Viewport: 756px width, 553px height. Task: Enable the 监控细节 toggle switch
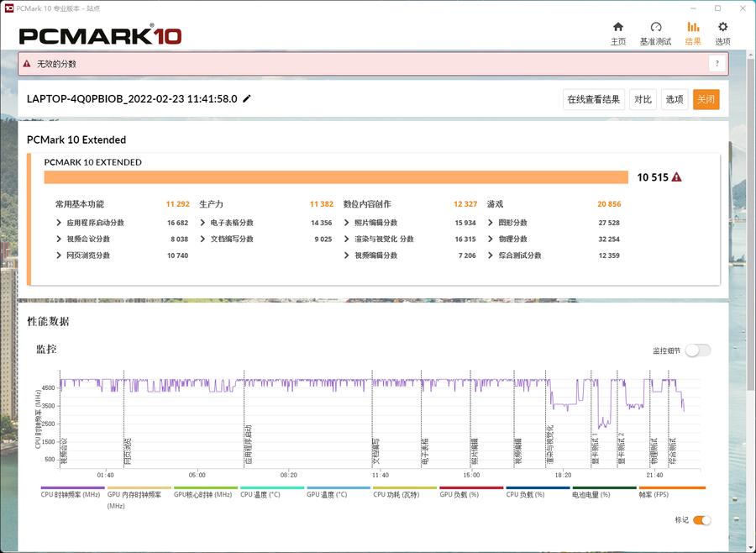coord(697,350)
